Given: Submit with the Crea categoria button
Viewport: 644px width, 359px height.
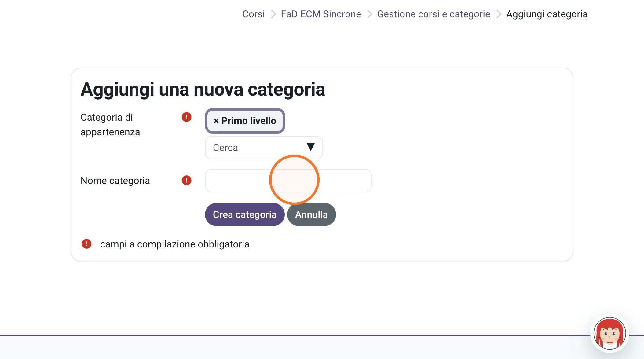Looking at the screenshot, I should pyautogui.click(x=245, y=214).
